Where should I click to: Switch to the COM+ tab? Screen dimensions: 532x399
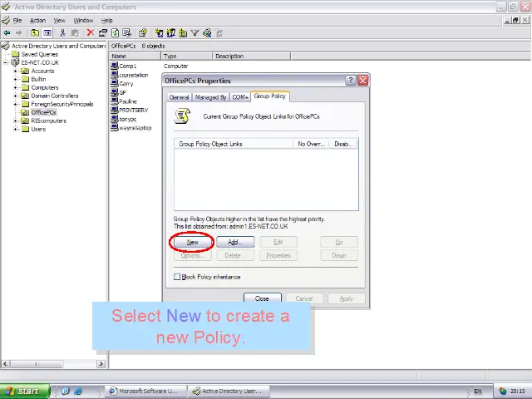pyautogui.click(x=240, y=97)
